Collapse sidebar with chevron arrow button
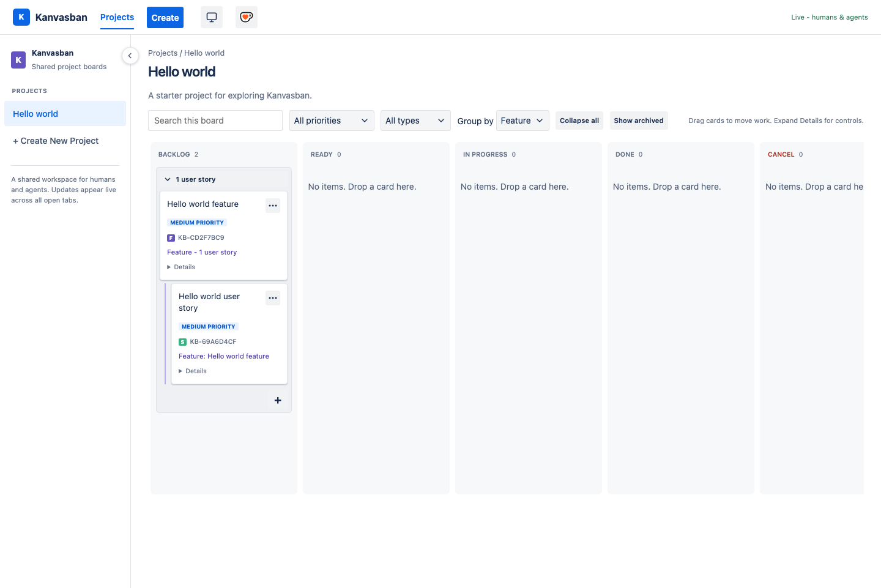Image resolution: width=881 pixels, height=588 pixels. click(130, 56)
